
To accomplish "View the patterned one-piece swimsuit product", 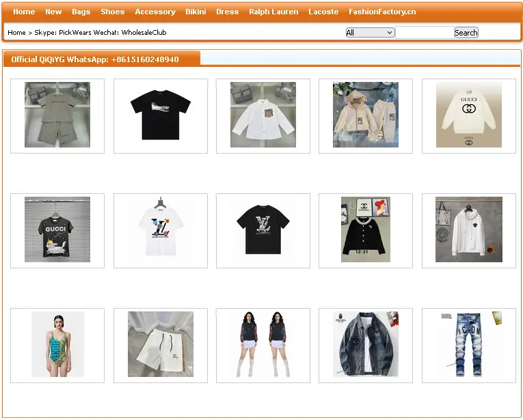I will (x=57, y=344).
